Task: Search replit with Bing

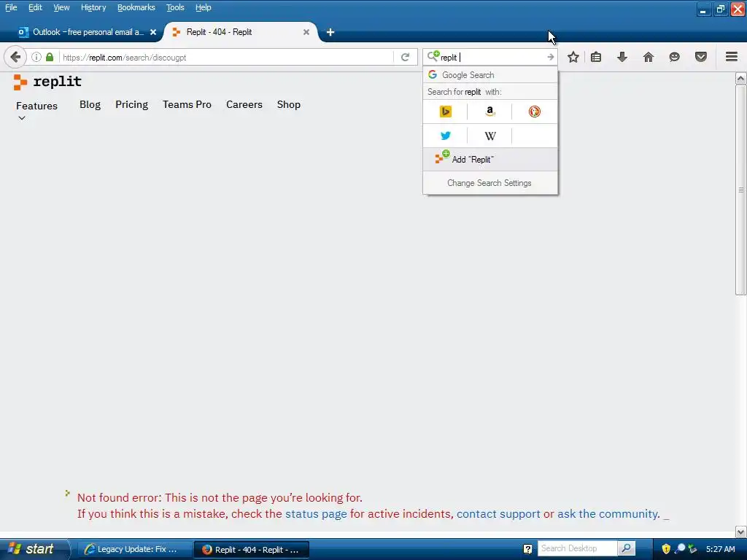Action: pyautogui.click(x=446, y=112)
